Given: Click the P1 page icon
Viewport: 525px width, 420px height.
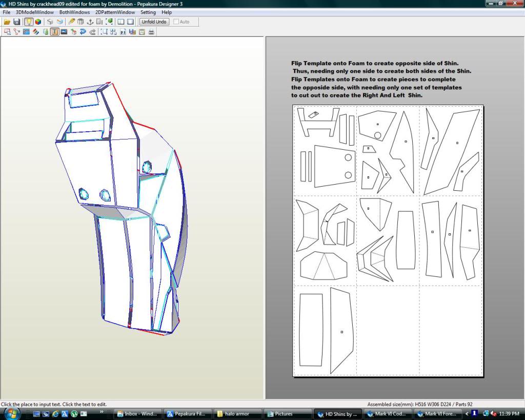Looking at the screenshot, I should tap(123, 32).
